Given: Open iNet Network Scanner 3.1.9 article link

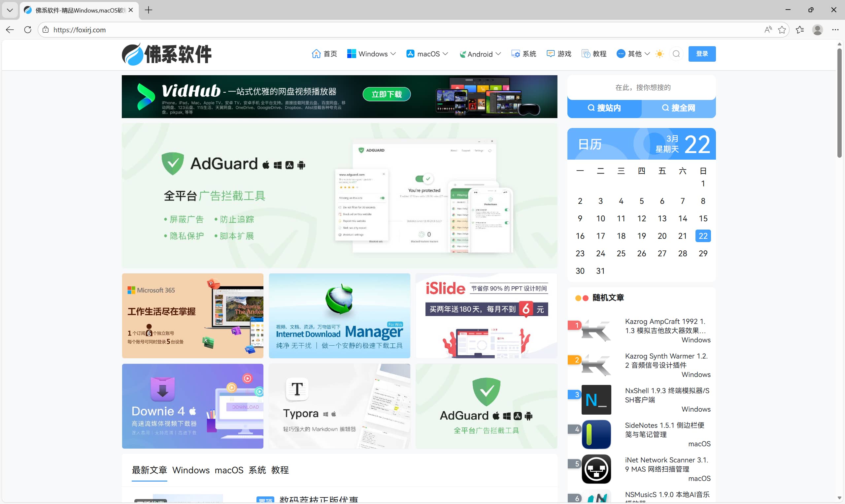Looking at the screenshot, I should point(667,465).
